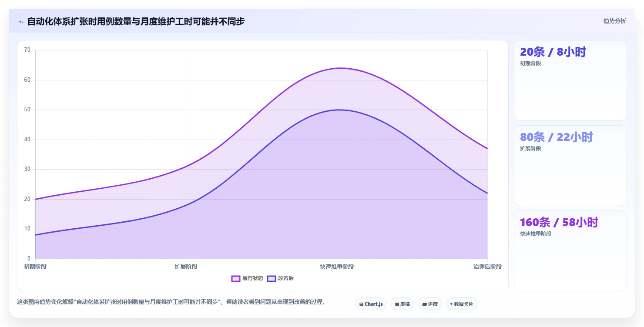Select the 数据卡片 tag chip
This screenshot has width=644, height=327.
click(461, 304)
